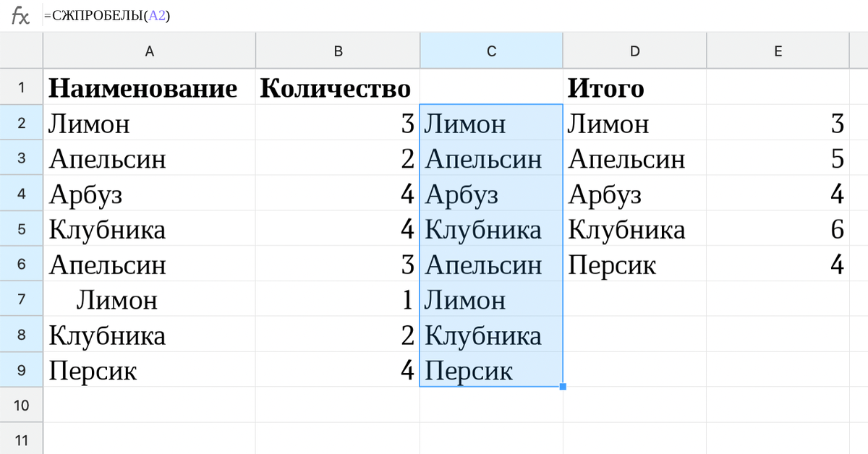Click the empty cell E1 next to Итого
The image size is (868, 454).
778,87
